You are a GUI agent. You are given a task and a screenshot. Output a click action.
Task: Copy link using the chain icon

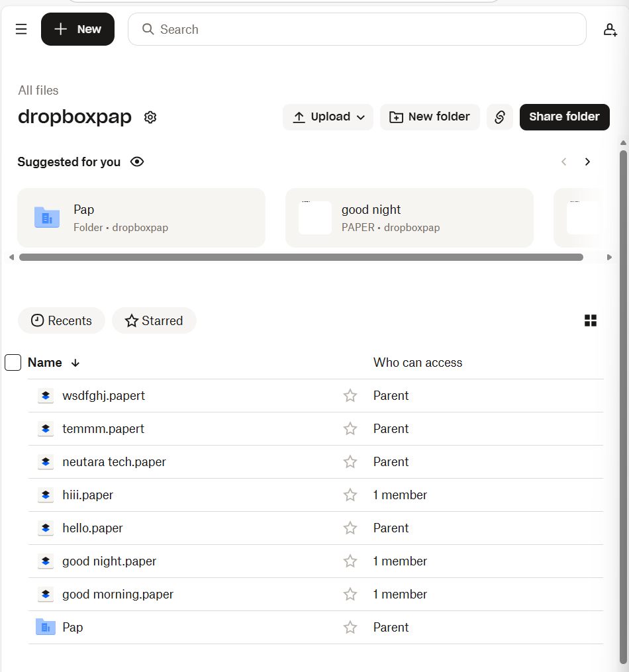[x=499, y=117]
